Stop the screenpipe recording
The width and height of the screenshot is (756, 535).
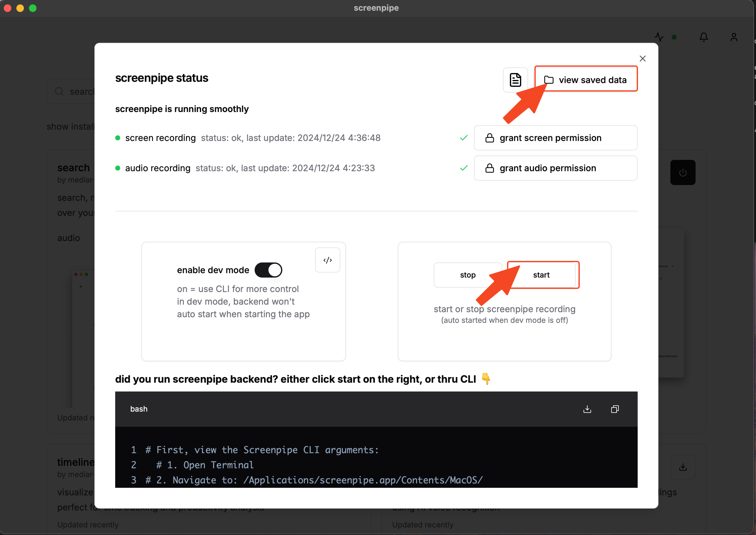coord(467,275)
